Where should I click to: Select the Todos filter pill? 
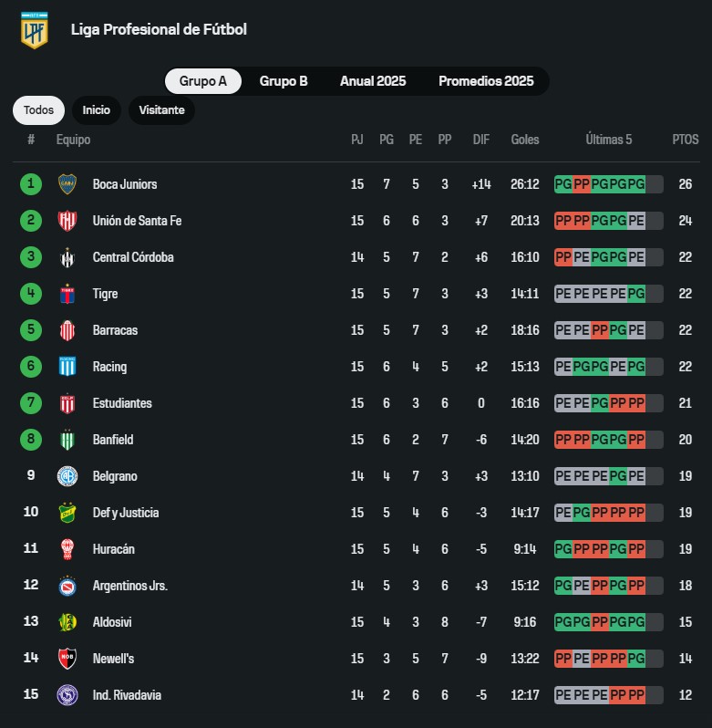(38, 110)
